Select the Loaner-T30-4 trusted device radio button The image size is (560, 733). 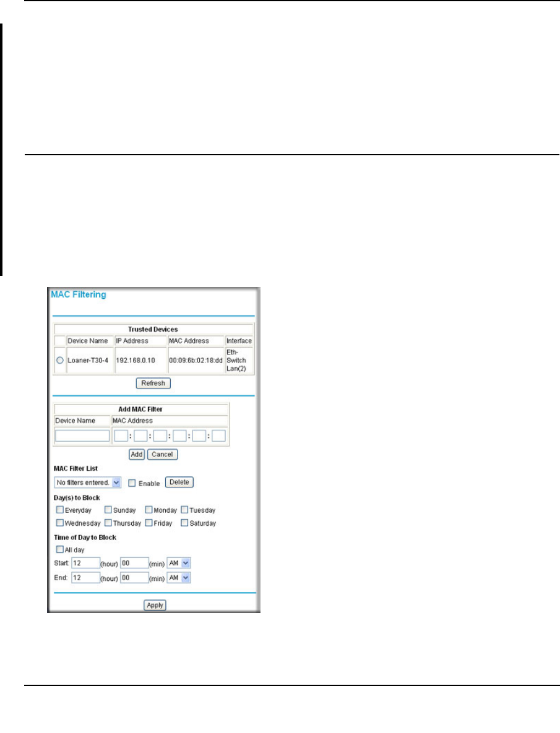pos(60,361)
